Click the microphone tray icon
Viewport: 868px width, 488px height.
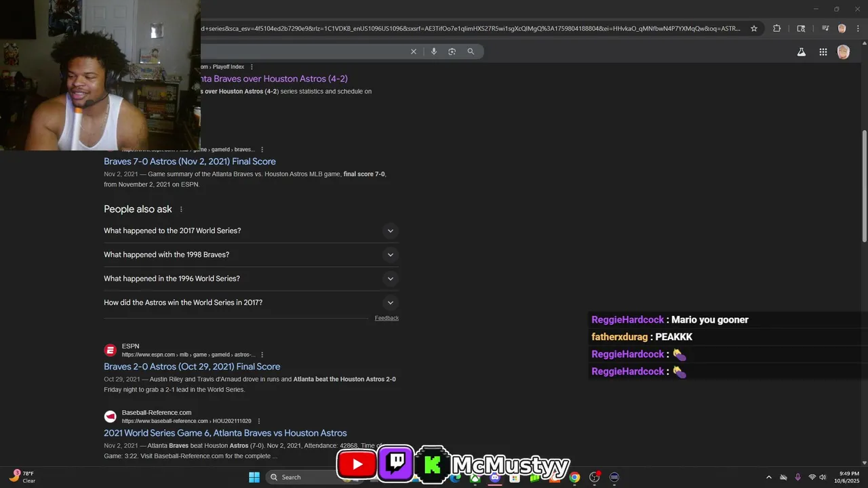click(797, 477)
